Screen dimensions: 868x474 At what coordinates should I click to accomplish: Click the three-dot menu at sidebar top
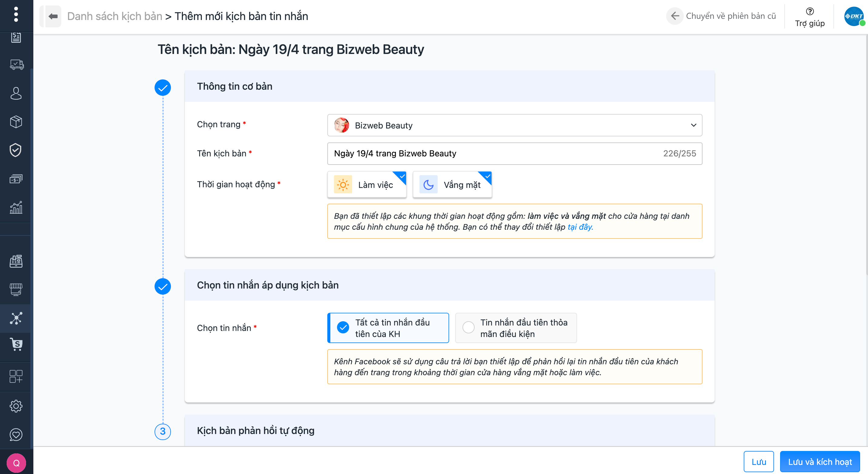click(16, 14)
